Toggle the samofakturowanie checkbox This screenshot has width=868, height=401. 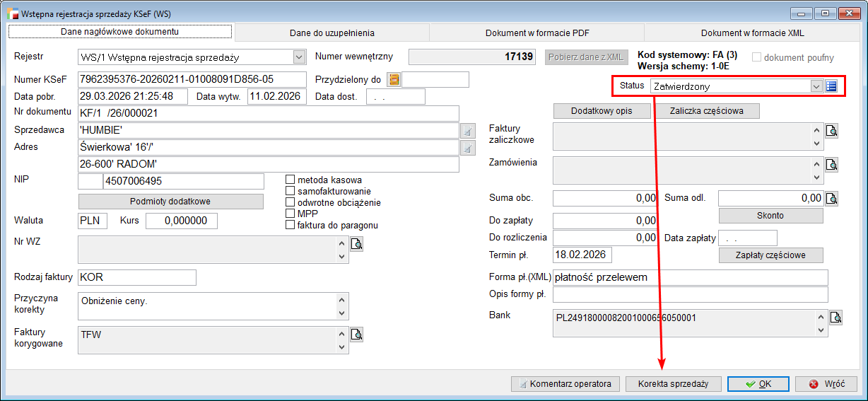(x=290, y=191)
